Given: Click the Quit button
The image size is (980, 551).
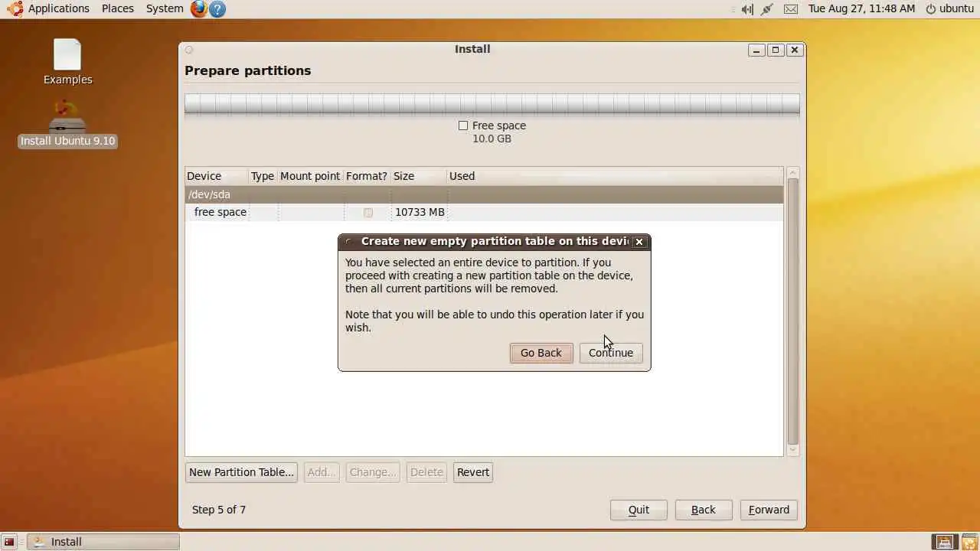Looking at the screenshot, I should point(639,510).
